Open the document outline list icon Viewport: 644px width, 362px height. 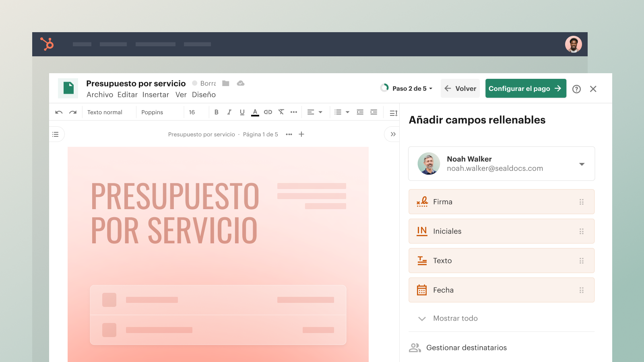56,134
